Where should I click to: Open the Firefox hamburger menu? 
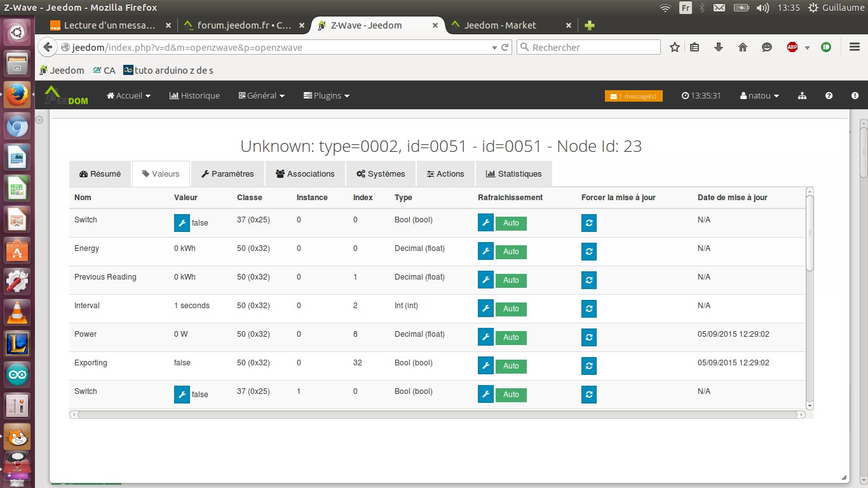pos(855,47)
